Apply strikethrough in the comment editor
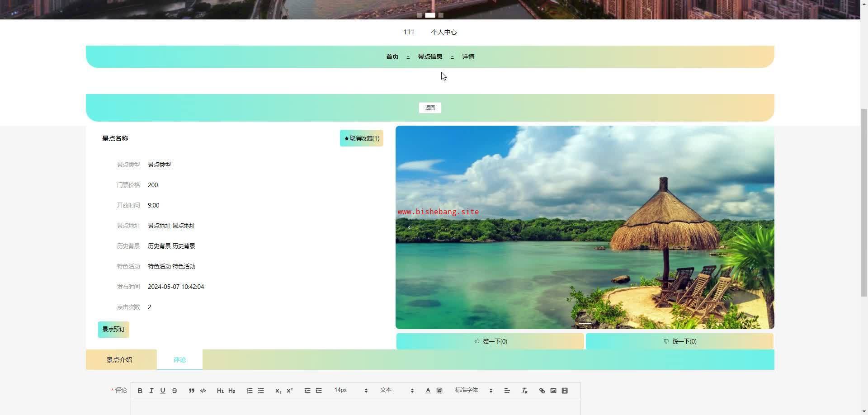This screenshot has height=415, width=868. 175,391
